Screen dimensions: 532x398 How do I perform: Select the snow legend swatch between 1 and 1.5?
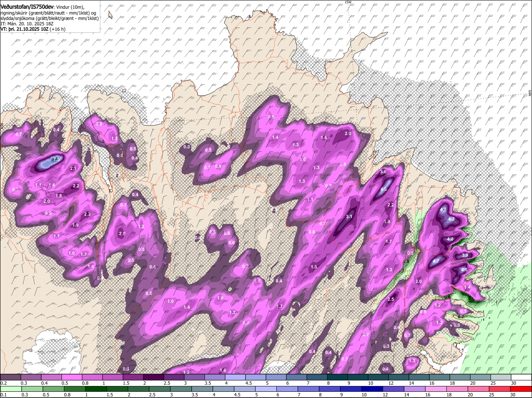113,377
